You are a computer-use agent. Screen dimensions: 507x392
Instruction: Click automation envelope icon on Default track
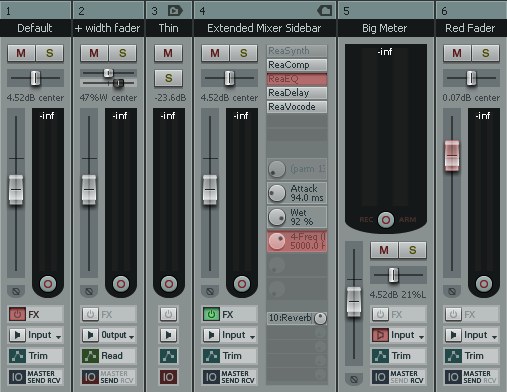click(17, 356)
